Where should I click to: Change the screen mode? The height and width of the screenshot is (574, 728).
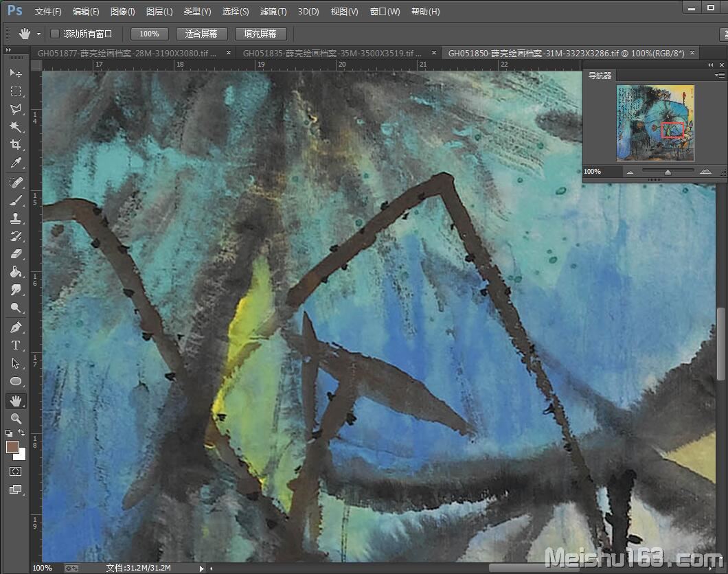(x=15, y=490)
